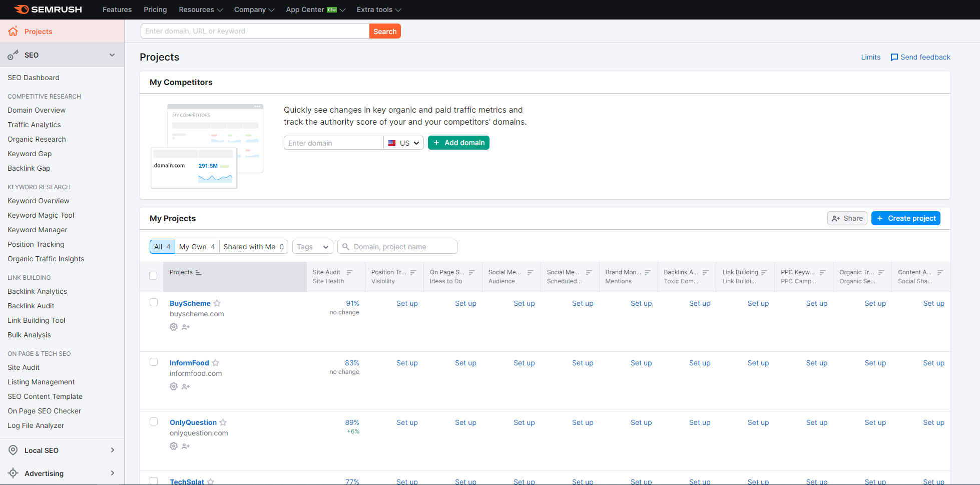Click the My Competitors preview thumbnail
Screen dimensions: 980x485
[207, 146]
